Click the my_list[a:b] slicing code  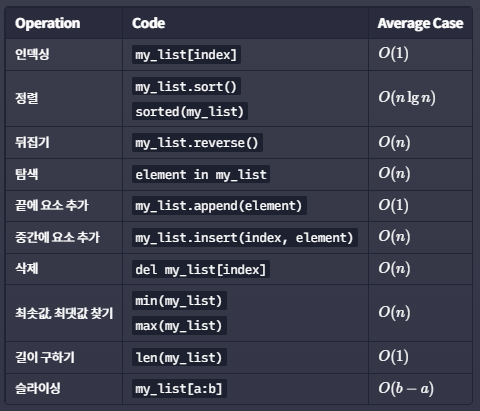point(179,389)
